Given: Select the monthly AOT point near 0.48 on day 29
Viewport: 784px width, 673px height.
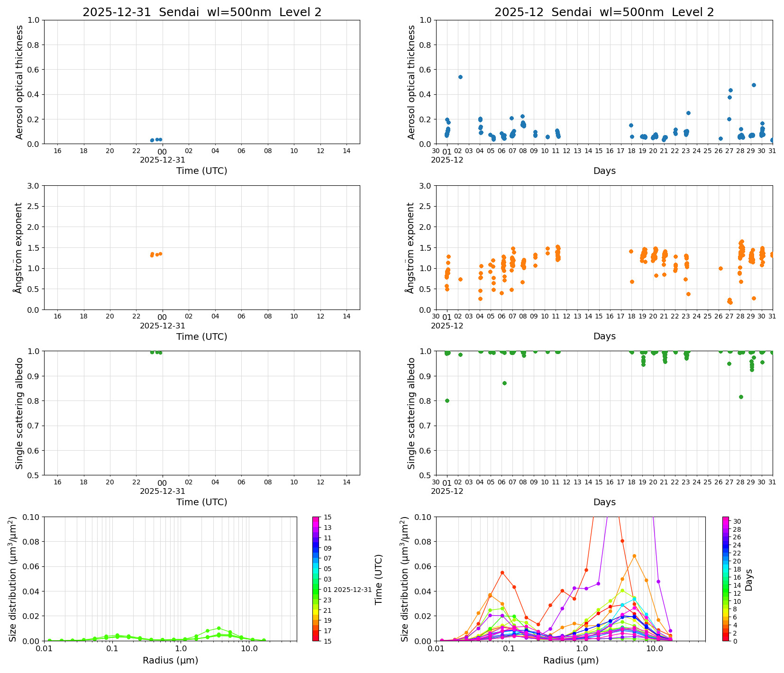Looking at the screenshot, I should tap(754, 85).
